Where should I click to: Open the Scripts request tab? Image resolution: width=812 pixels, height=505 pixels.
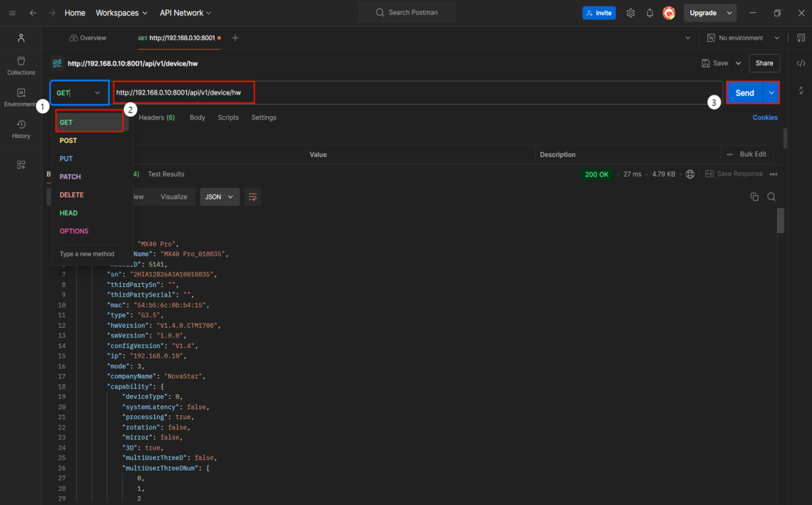228,117
